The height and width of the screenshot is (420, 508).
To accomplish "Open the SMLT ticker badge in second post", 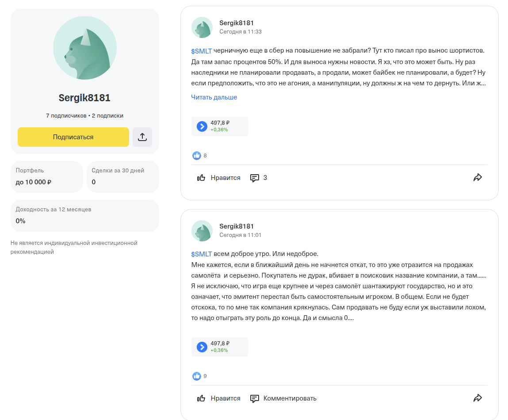I will click(220, 347).
